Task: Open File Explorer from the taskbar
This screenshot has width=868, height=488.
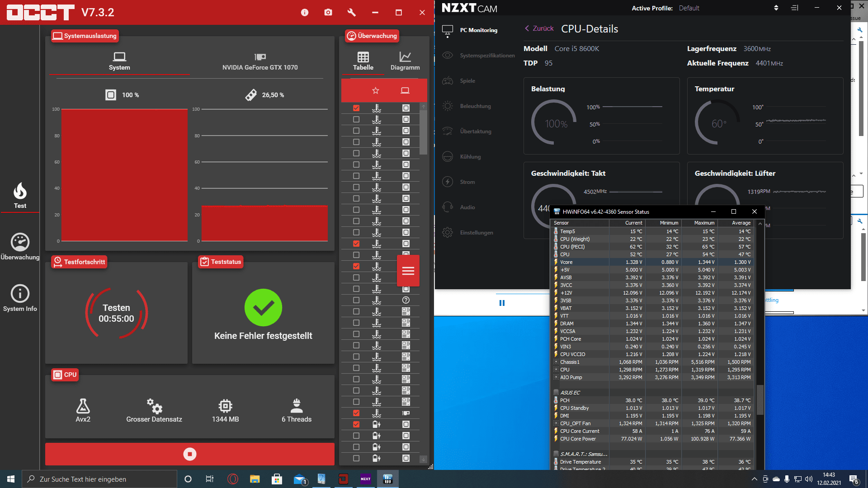Action: tap(255, 479)
